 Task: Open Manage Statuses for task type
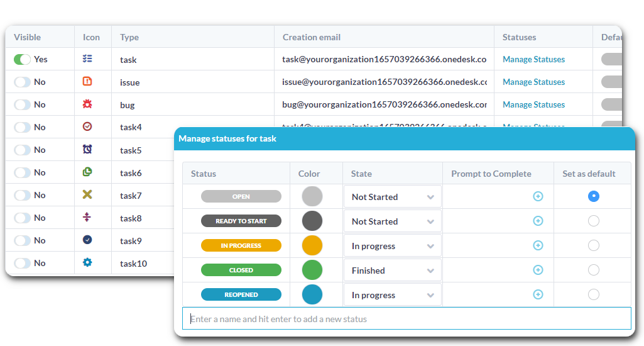pos(533,59)
